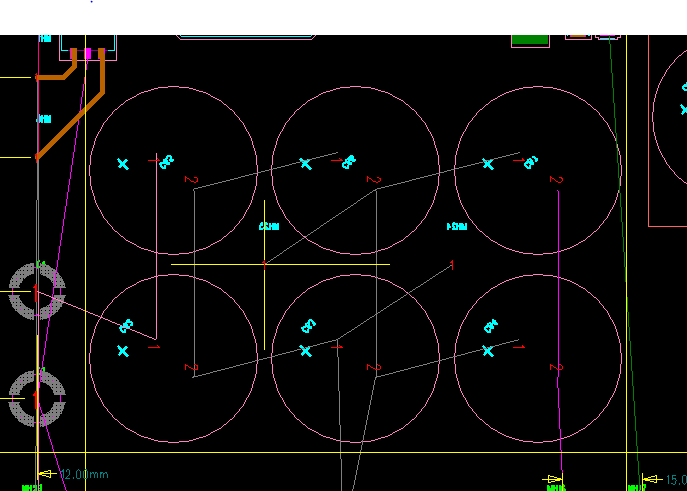The width and height of the screenshot is (687, 491).
Task: Select the green filled pad at top
Action: 530,40
